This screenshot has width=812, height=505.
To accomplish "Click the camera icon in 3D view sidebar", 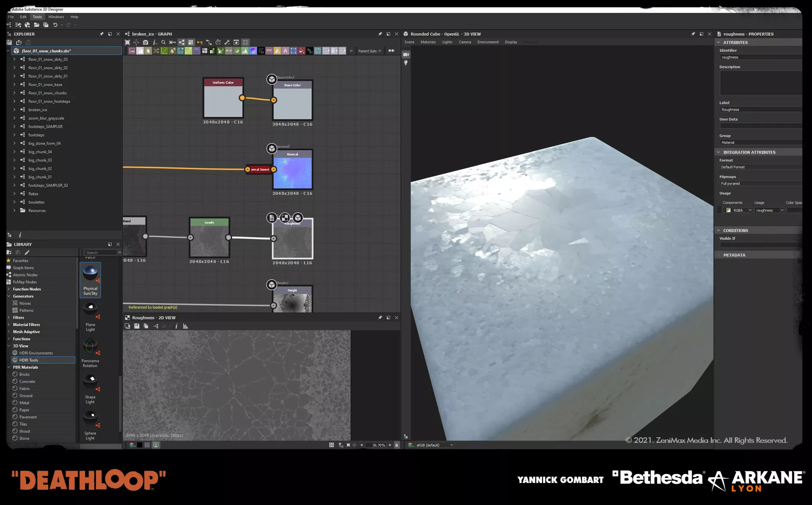I will [x=406, y=55].
